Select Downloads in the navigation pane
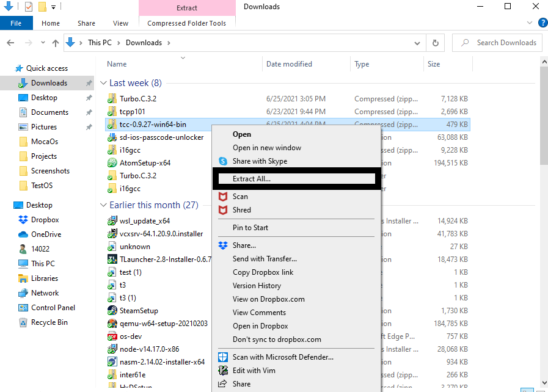Image resolution: width=548 pixels, height=392 pixels. point(49,83)
